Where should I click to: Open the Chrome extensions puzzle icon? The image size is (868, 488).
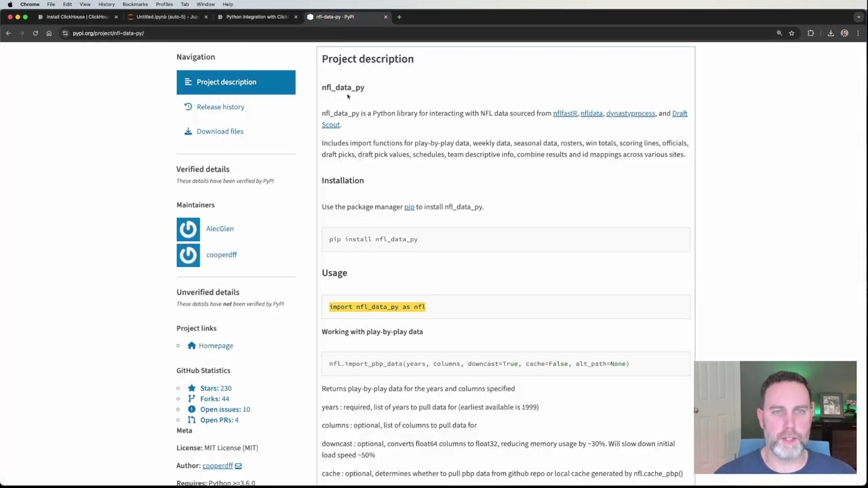[x=810, y=33]
